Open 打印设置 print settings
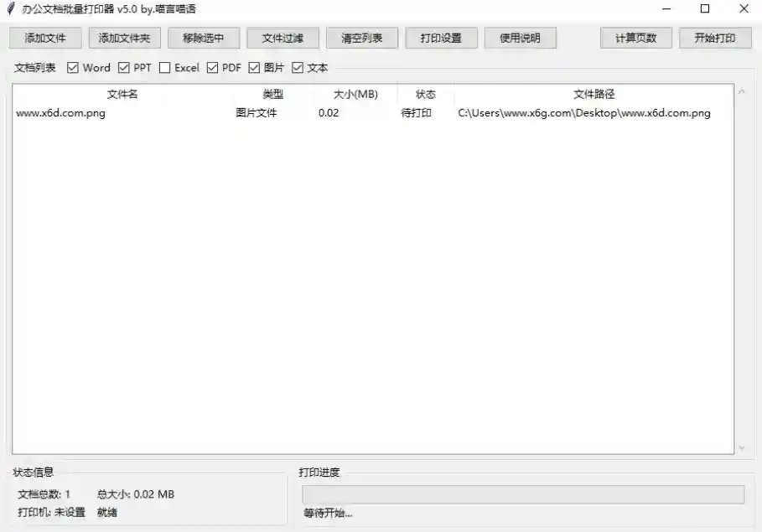The image size is (762, 532). tap(441, 39)
